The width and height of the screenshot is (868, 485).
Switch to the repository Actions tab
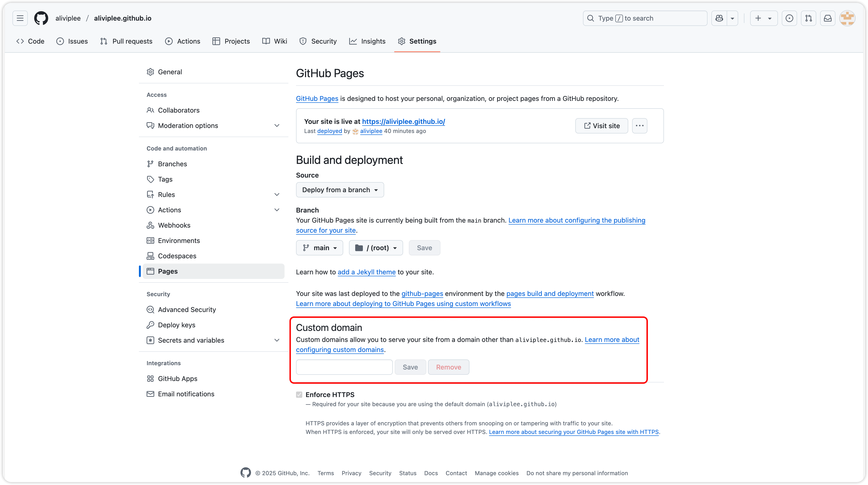183,41
